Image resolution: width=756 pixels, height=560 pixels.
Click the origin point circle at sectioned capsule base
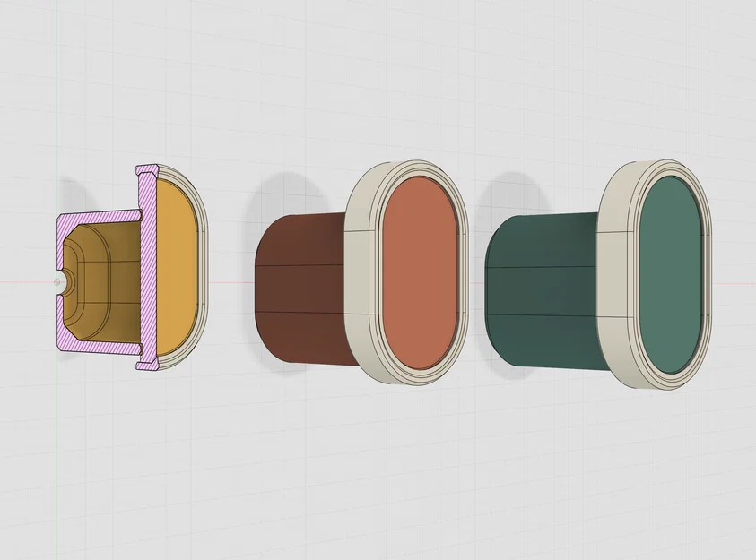point(57,282)
